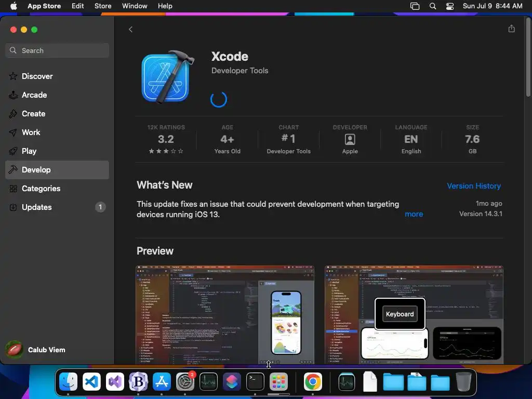Screen dimensions: 532x399
Task: Open the Help menu
Action: click(x=165, y=6)
